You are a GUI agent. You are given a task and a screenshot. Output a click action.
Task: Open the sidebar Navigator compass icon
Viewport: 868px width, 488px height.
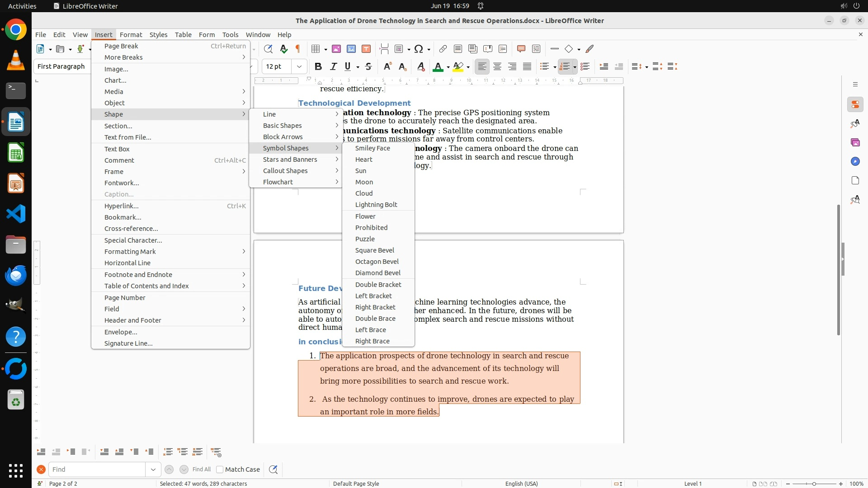tap(855, 161)
